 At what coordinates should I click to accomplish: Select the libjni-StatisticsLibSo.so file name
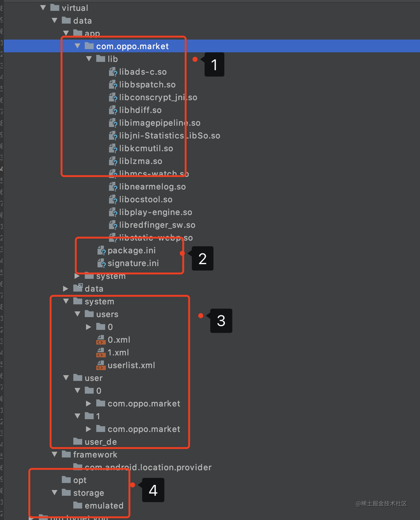pos(170,136)
